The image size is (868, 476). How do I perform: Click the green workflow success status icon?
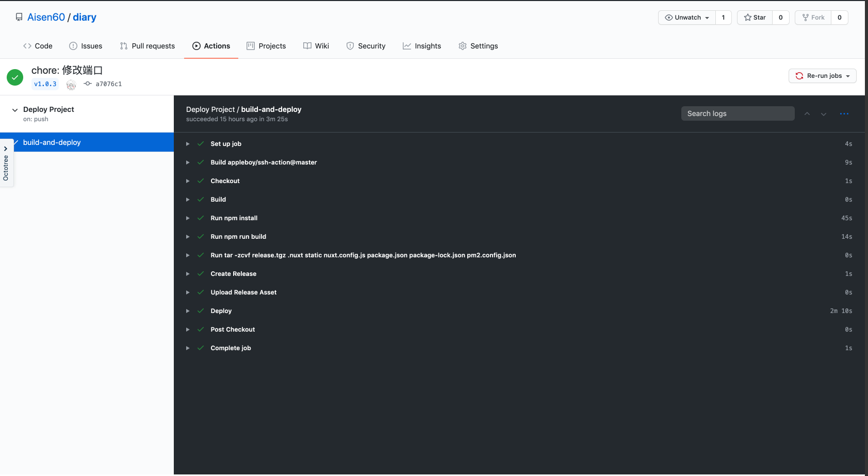pos(15,77)
